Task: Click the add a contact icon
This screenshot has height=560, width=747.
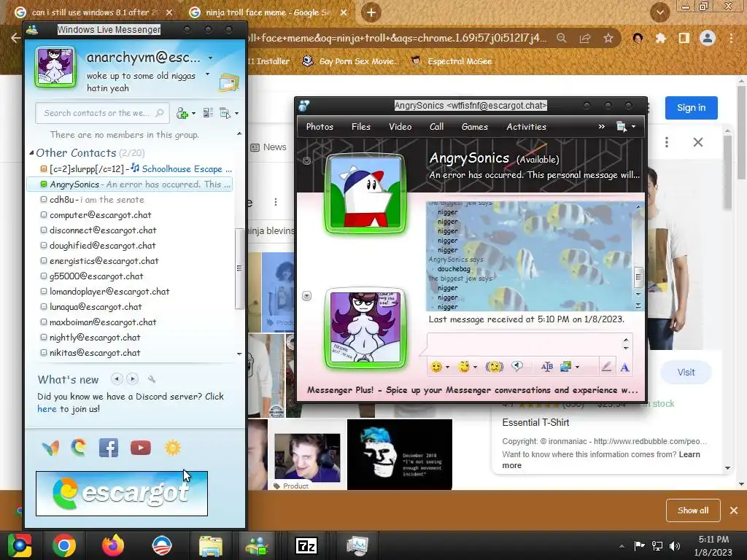Action: 182,113
